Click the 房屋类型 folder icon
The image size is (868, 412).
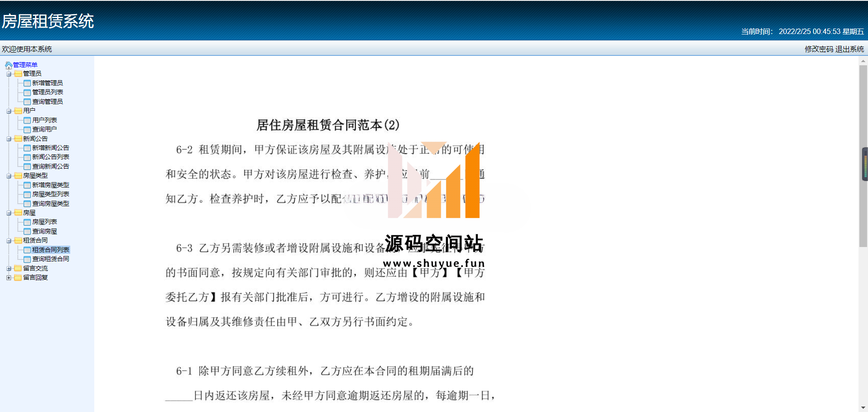point(18,175)
